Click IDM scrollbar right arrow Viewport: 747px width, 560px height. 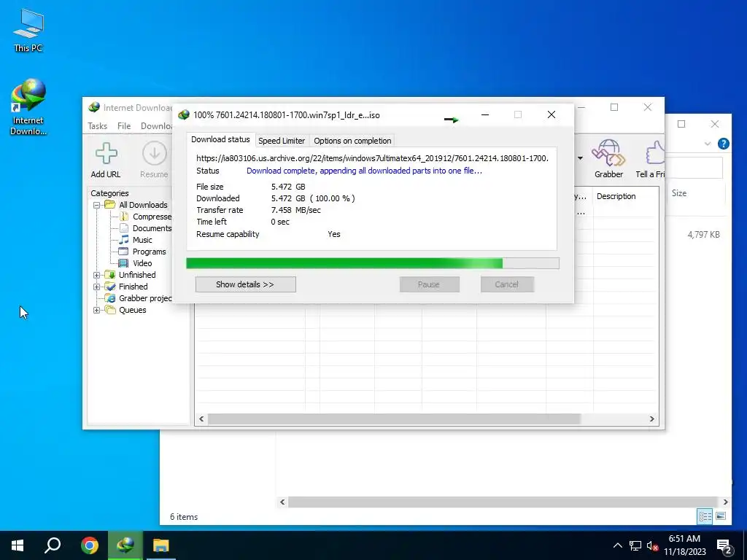click(x=651, y=419)
